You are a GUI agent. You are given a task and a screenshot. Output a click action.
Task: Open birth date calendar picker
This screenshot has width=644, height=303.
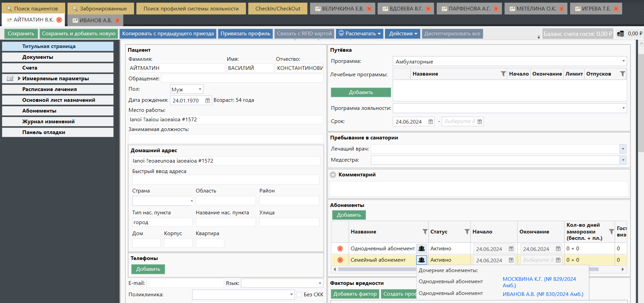click(207, 100)
